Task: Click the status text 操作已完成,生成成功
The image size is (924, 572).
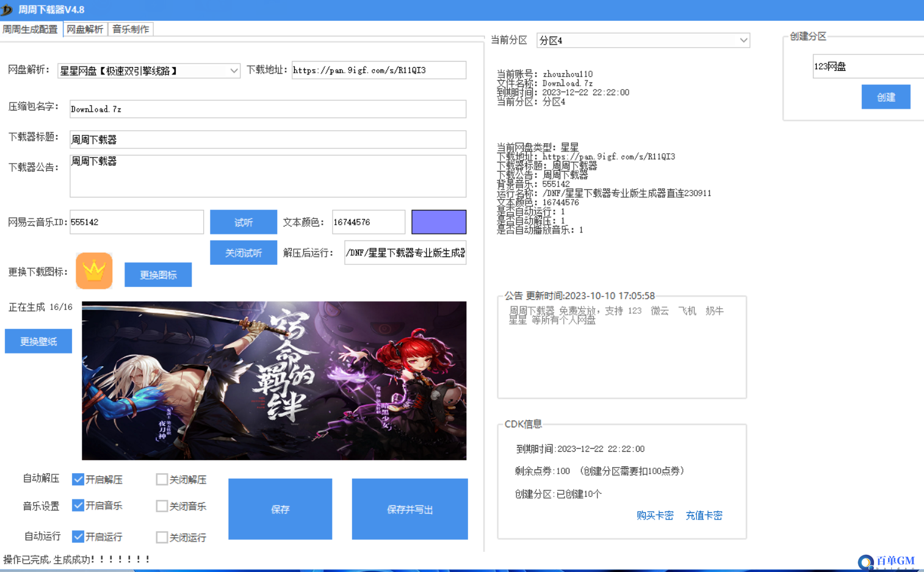Action: click(77, 559)
